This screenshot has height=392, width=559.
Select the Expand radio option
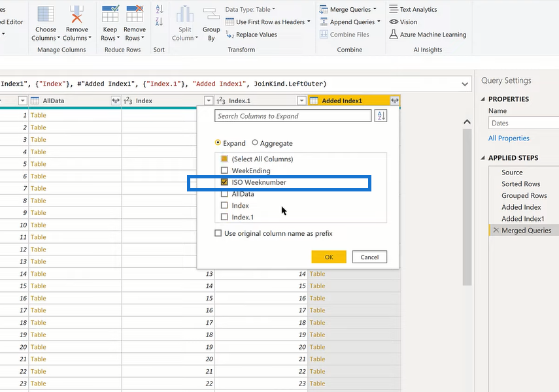[x=218, y=142]
